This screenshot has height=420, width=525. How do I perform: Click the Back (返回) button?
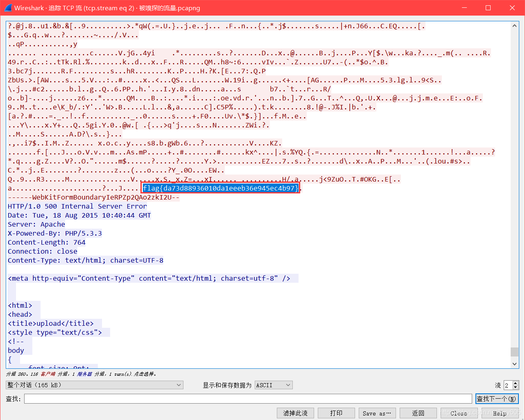[418, 413]
